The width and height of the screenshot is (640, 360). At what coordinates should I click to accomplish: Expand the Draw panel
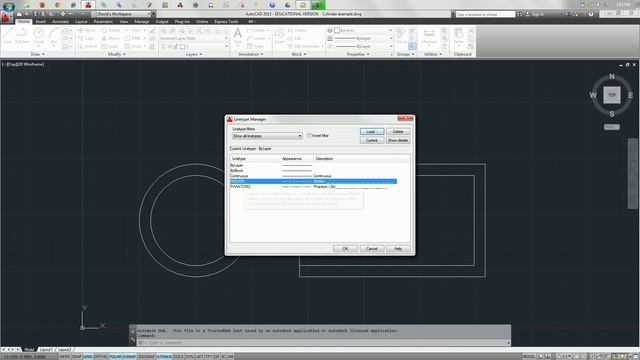(x=38, y=54)
